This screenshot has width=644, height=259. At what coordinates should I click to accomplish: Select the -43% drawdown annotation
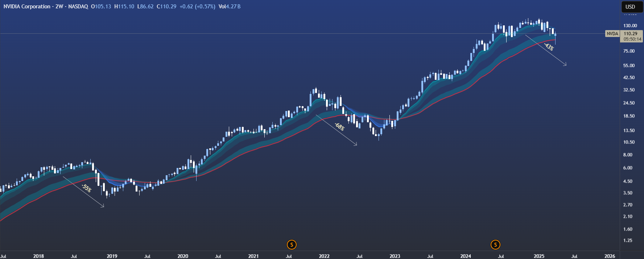549,46
